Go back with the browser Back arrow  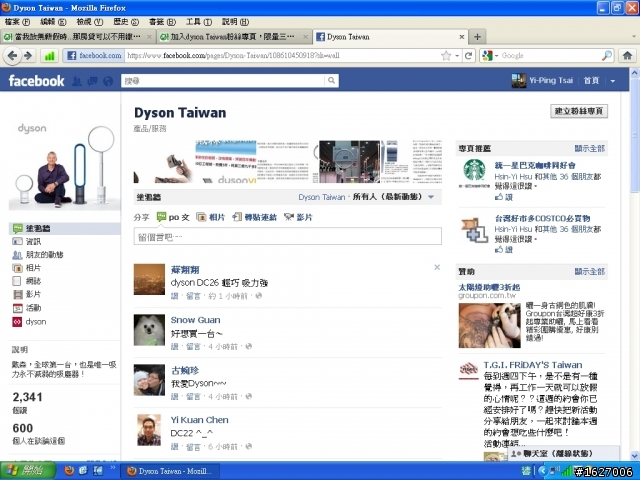(x=12, y=56)
